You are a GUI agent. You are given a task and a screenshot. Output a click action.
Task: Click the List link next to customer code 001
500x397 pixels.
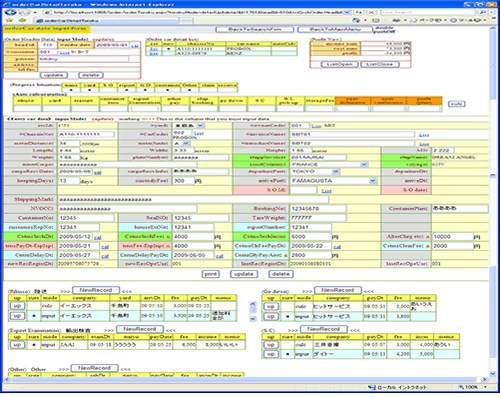pyautogui.click(x=64, y=53)
